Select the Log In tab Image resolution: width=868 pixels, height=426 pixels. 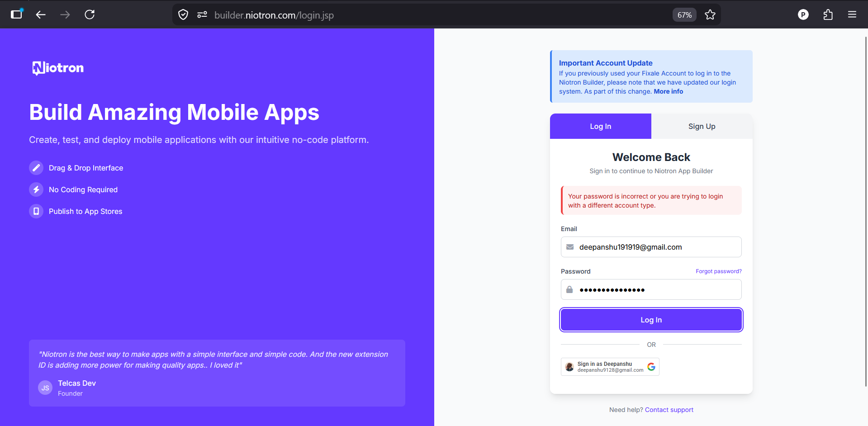pos(600,127)
